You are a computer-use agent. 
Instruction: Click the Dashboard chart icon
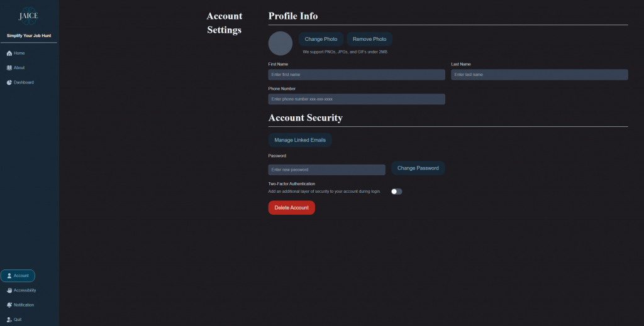9,82
